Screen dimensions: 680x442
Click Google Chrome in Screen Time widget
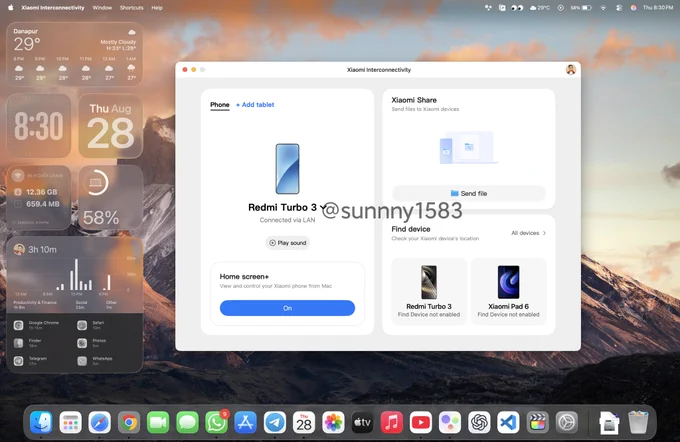38,325
